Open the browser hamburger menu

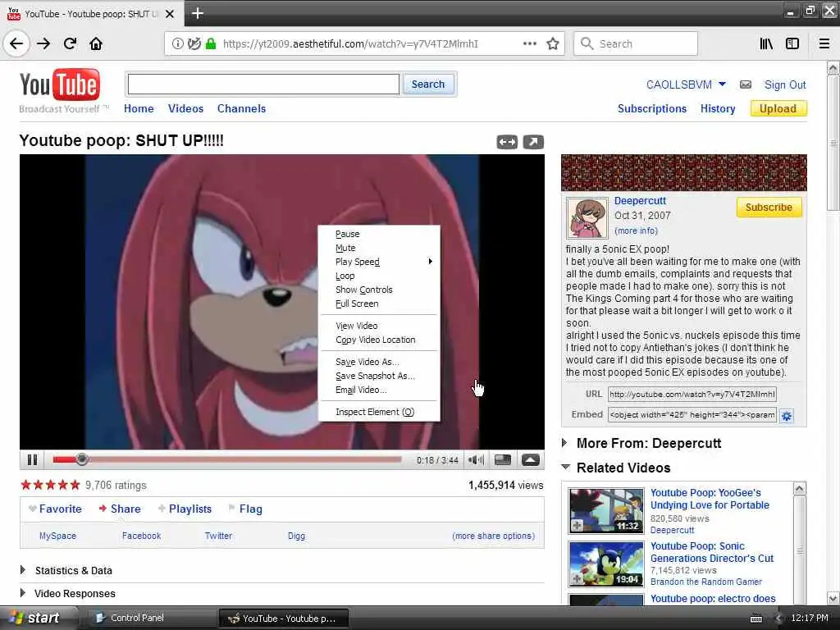[824, 44]
